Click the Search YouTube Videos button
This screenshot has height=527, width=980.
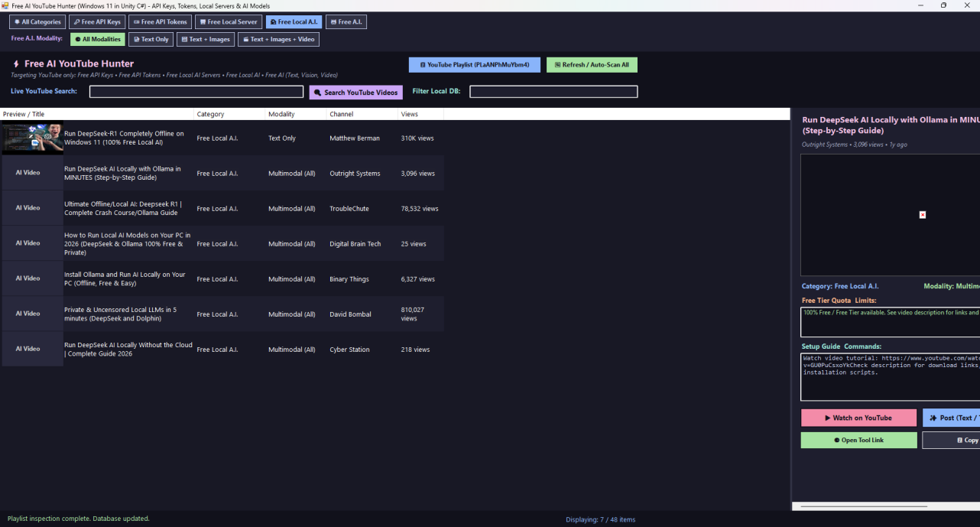coord(356,93)
